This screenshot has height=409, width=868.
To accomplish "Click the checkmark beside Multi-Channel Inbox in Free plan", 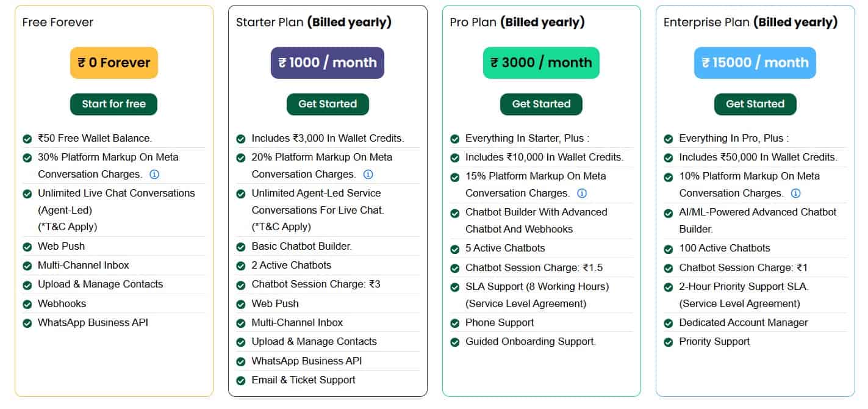I will pos(27,265).
